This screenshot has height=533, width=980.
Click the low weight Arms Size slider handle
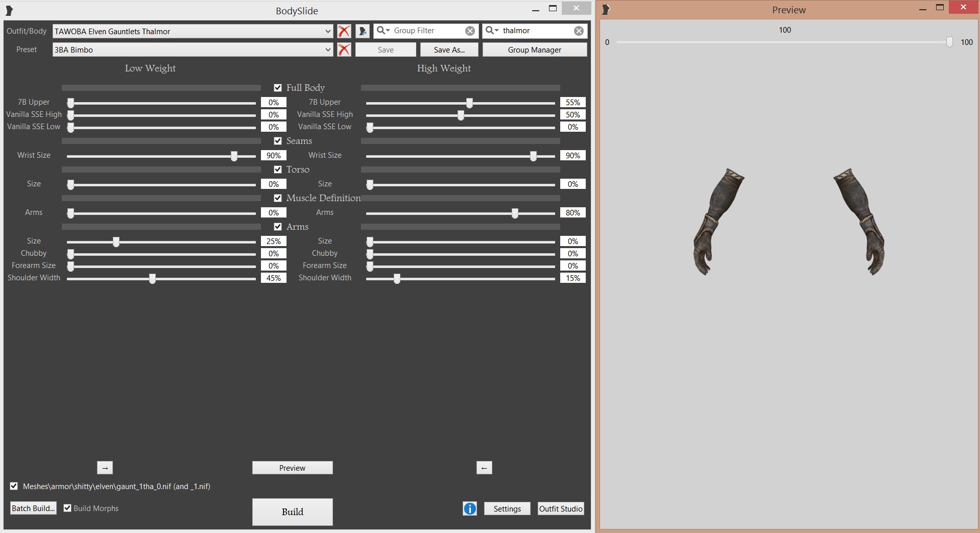[116, 242]
